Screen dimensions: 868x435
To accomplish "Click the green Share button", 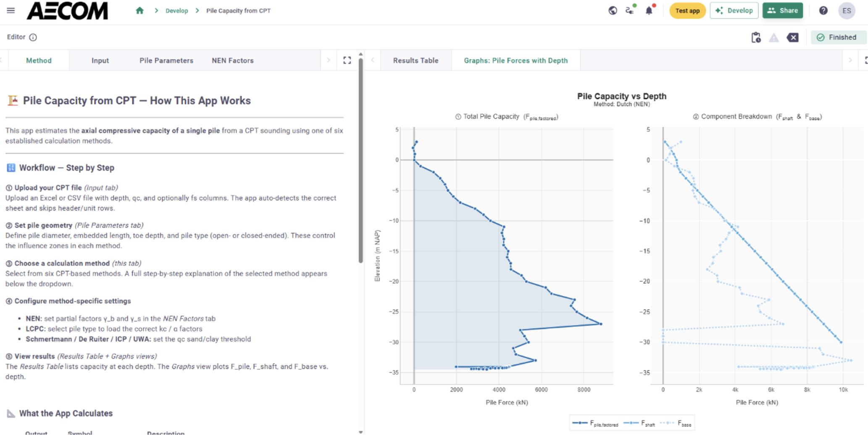I will coord(783,11).
